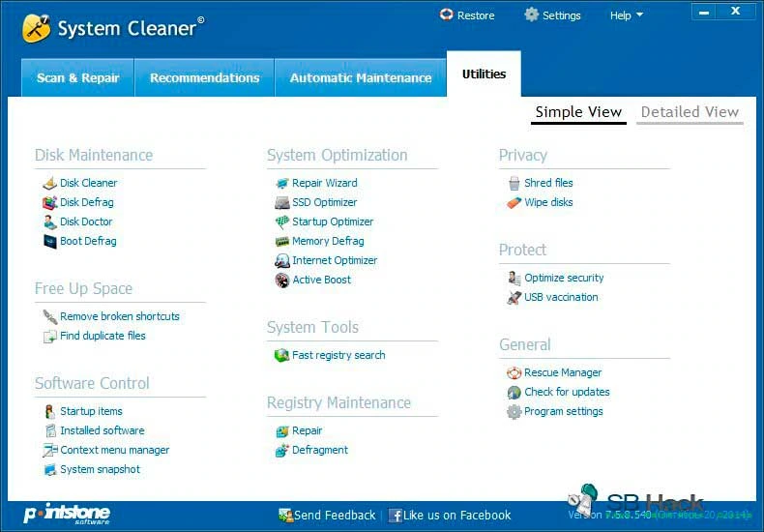Image resolution: width=764 pixels, height=532 pixels.
Task: Click the Active Boost gauge icon
Action: coord(282,281)
